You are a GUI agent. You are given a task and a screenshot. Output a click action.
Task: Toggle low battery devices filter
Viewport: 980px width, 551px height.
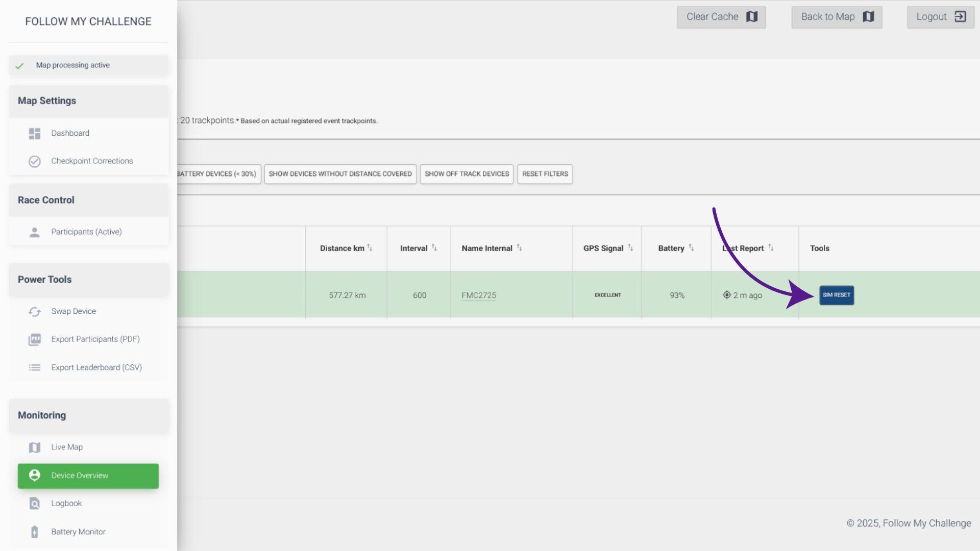pos(218,174)
